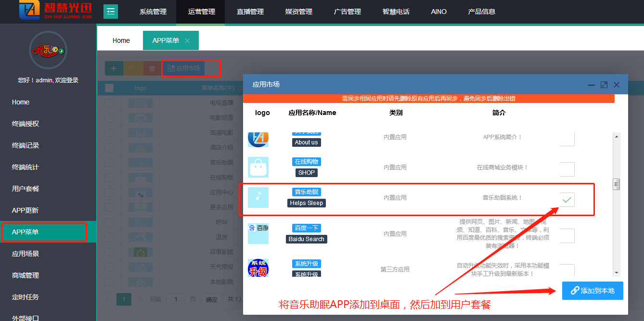Switch to the Home tab
Viewport: 644px width, 321px height.
121,40
